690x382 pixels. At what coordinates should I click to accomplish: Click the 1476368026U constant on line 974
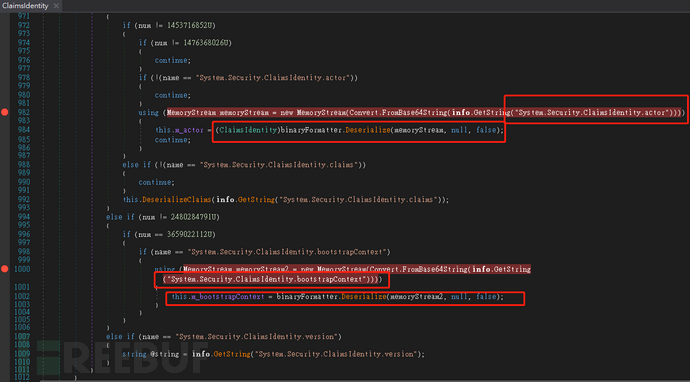coord(207,43)
